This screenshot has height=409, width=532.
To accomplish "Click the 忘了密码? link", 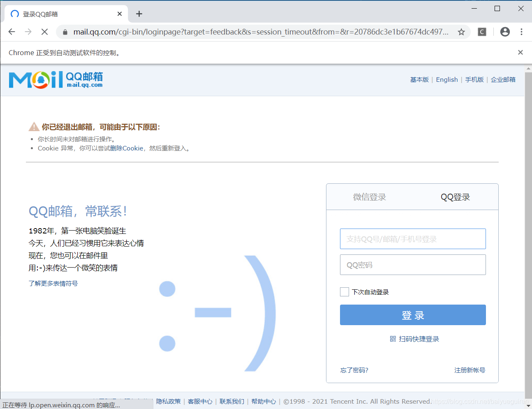I will click(354, 370).
